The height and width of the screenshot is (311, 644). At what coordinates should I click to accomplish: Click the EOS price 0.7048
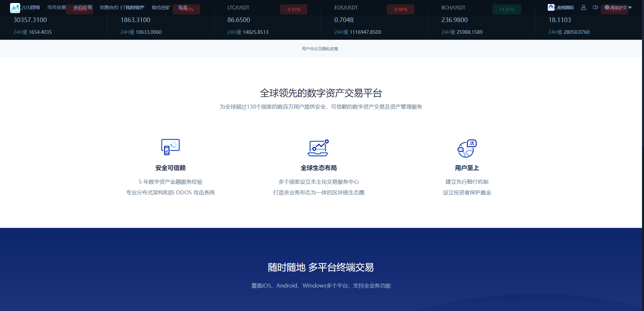[344, 20]
